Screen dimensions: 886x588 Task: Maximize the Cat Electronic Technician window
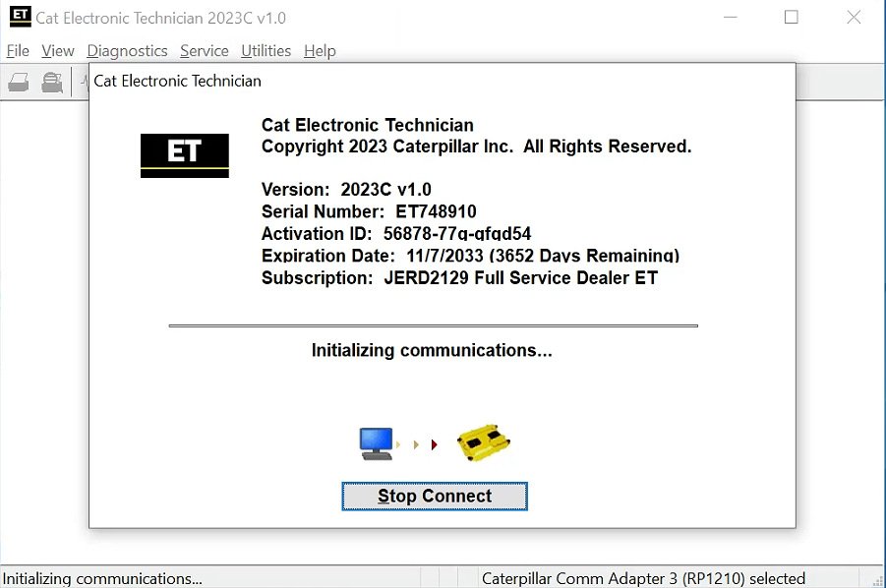792,17
